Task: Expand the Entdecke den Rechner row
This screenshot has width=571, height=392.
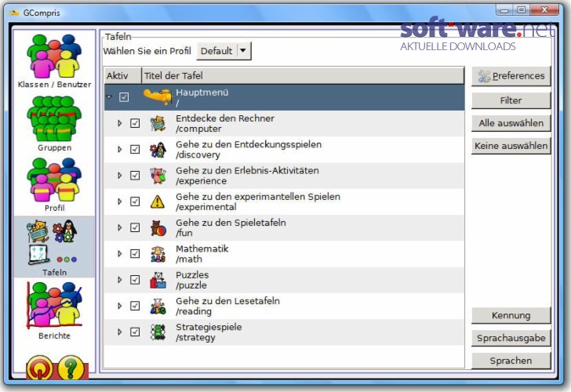Action: pyautogui.click(x=119, y=123)
